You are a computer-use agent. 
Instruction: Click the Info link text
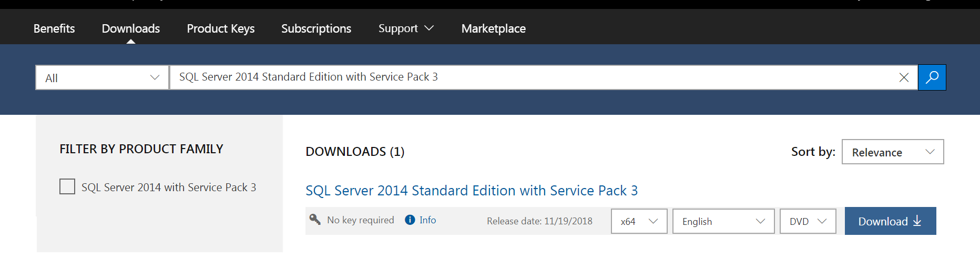click(427, 220)
